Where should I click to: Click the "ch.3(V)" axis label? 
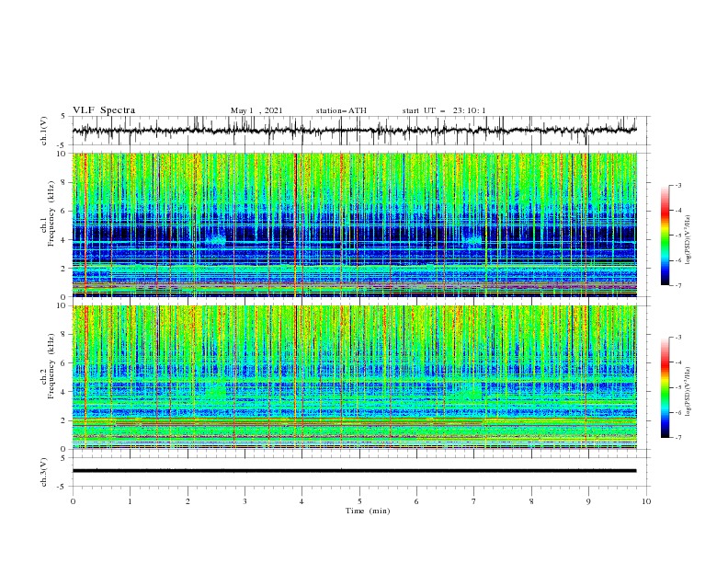pyautogui.click(x=44, y=472)
